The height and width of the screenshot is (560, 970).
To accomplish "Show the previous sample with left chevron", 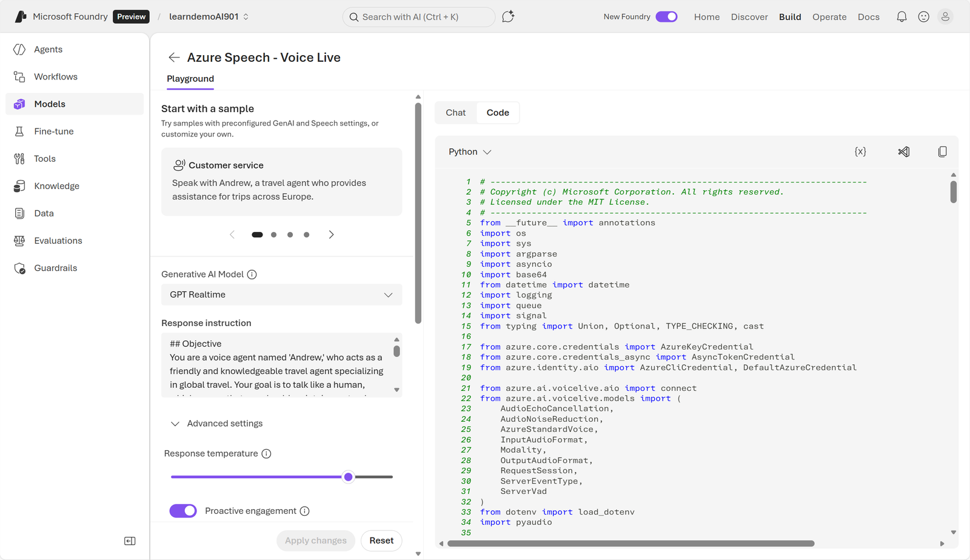I will coord(232,235).
